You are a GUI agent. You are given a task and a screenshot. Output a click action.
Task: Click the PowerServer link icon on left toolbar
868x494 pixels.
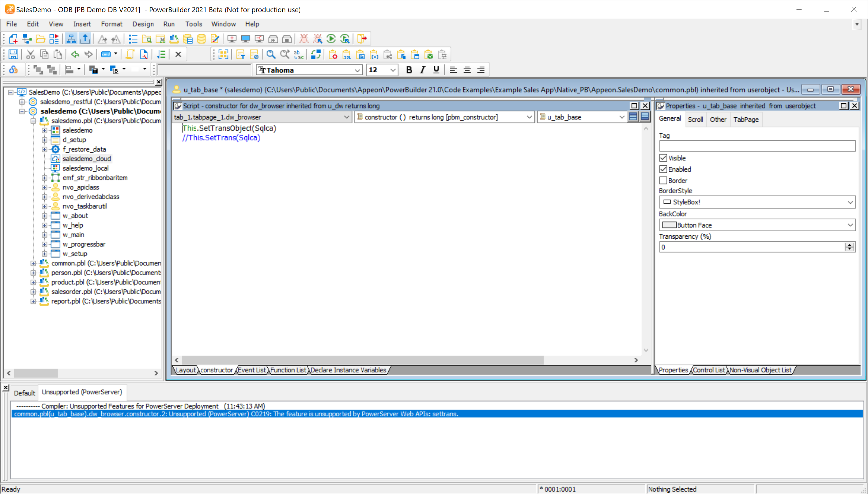[x=13, y=70]
